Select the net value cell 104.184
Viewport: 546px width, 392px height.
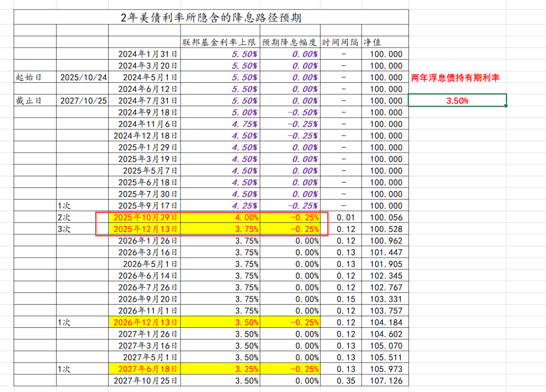tap(385, 322)
